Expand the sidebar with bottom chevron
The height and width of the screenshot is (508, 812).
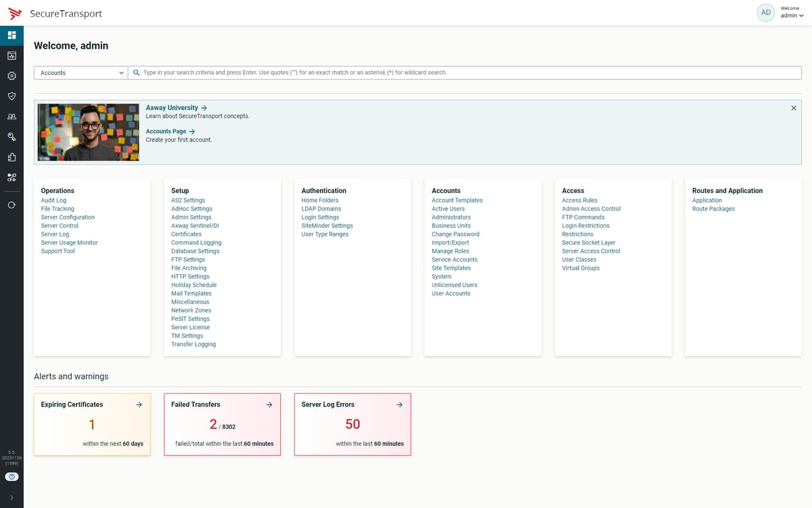(x=12, y=498)
